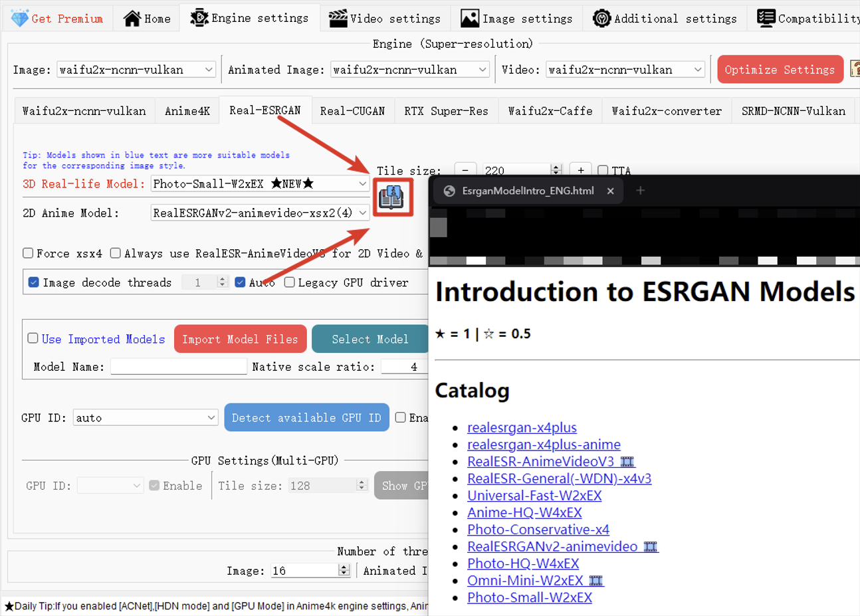Screen dimensions: 860x616
Task: Decrease tile size with the minus button
Action: [466, 170]
